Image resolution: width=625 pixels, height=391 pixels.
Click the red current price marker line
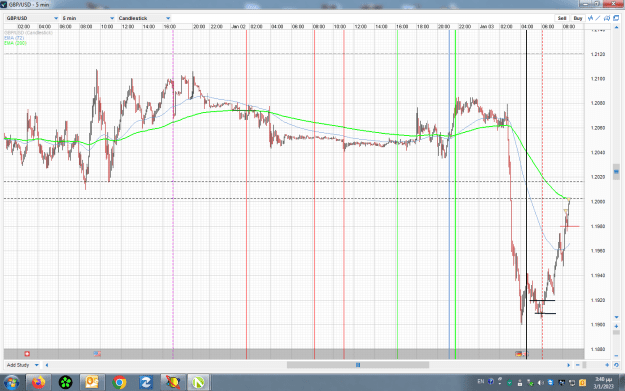(x=570, y=226)
